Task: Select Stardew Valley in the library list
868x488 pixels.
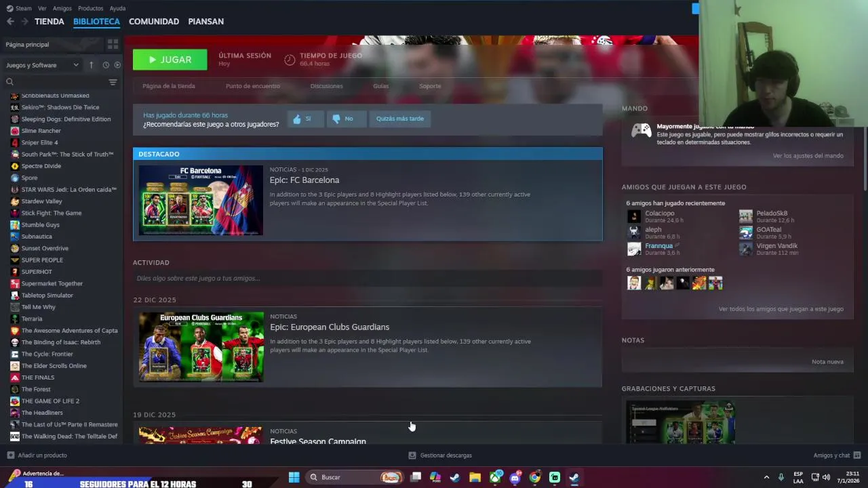Action: pyautogui.click(x=41, y=201)
